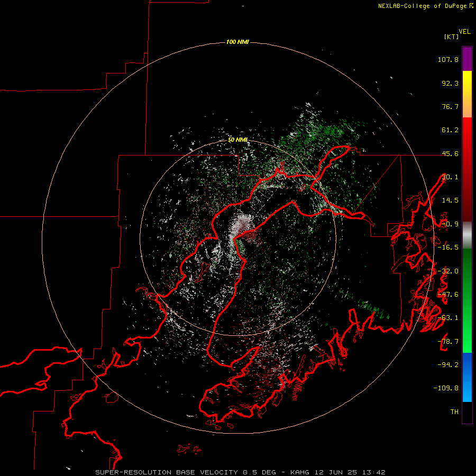
Task: Click the TH label on the legend
Action: point(454,411)
